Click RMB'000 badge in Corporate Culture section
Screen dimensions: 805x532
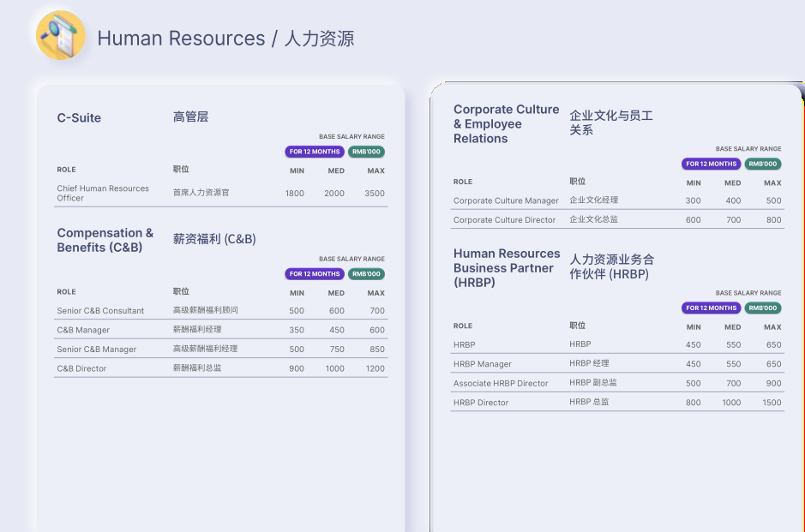763,164
